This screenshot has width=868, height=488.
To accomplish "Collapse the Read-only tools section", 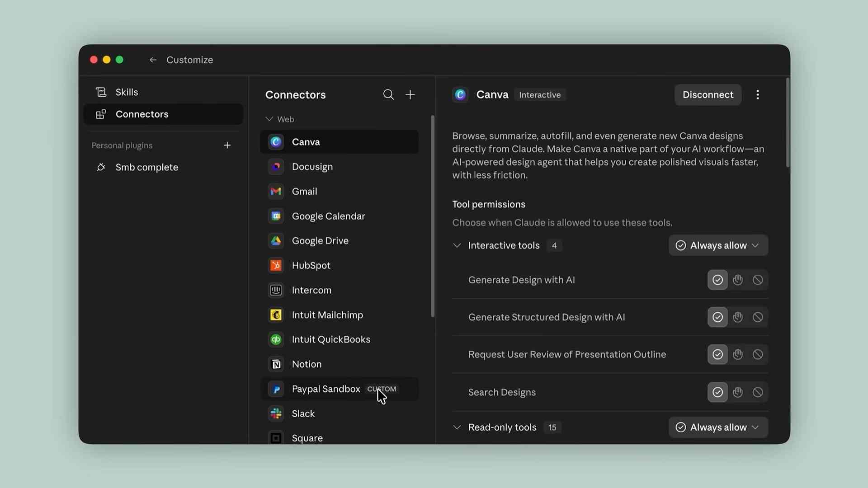I will point(457,427).
